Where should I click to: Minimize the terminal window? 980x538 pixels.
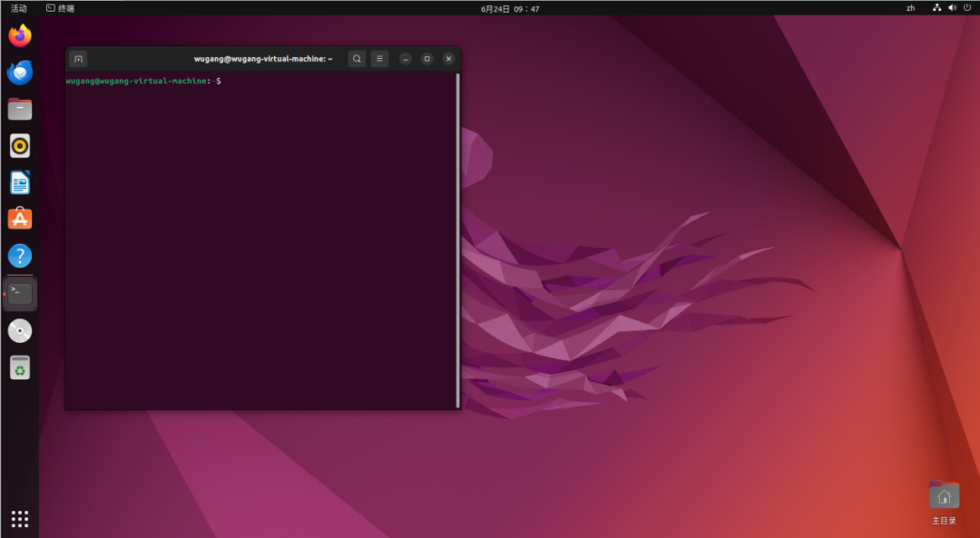pyautogui.click(x=406, y=59)
